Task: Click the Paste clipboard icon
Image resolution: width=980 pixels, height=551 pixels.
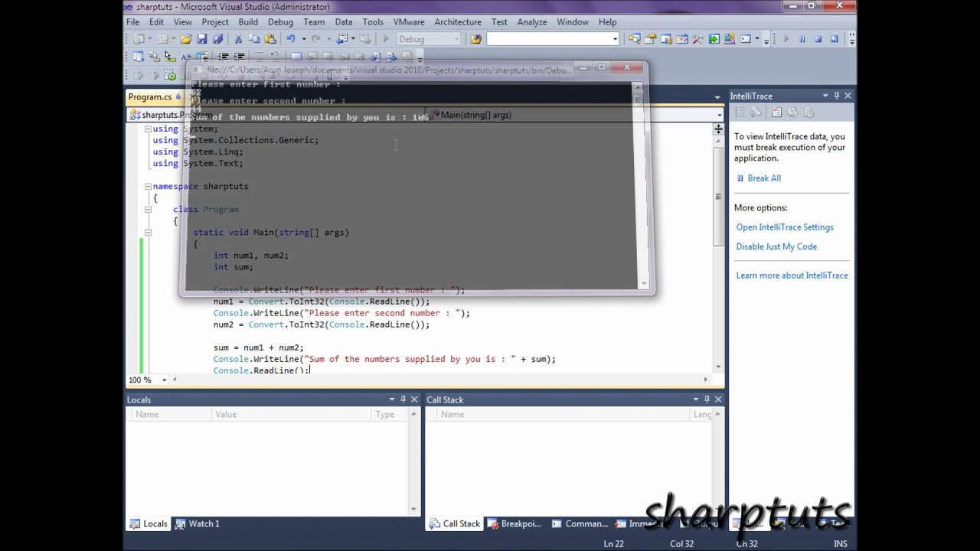Action: (270, 39)
